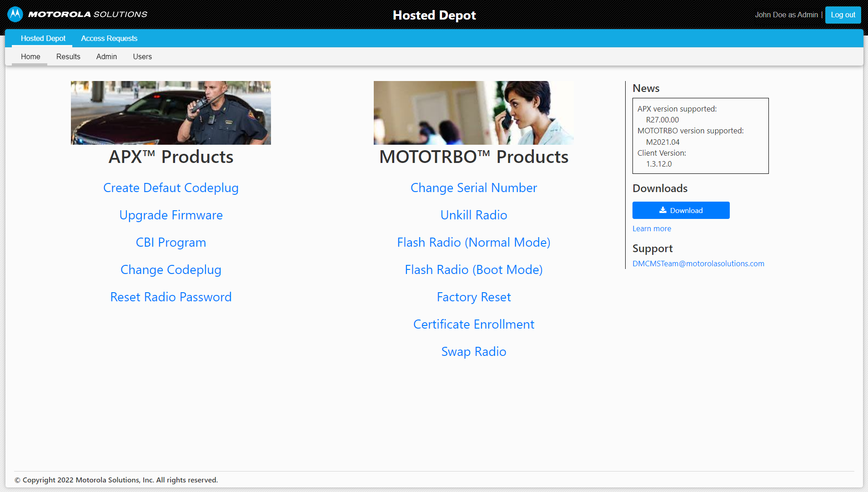868x492 pixels.
Task: Click the Client Version 1.3.12.0 text
Action: point(659,164)
